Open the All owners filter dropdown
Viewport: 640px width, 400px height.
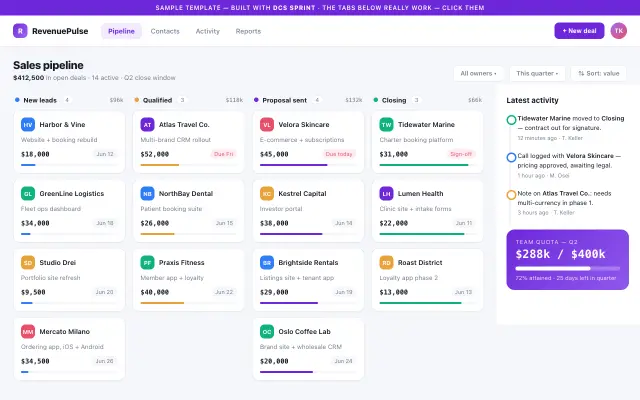pos(478,73)
